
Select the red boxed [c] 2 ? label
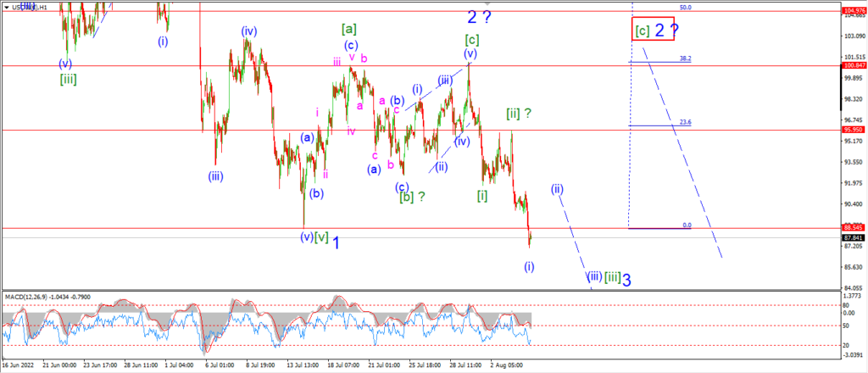click(x=654, y=29)
